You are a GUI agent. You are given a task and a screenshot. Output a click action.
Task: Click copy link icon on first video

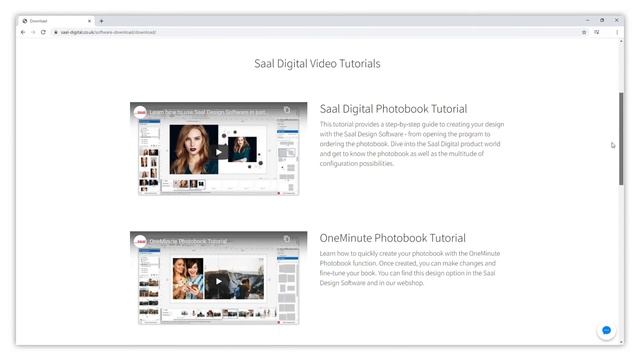click(287, 110)
